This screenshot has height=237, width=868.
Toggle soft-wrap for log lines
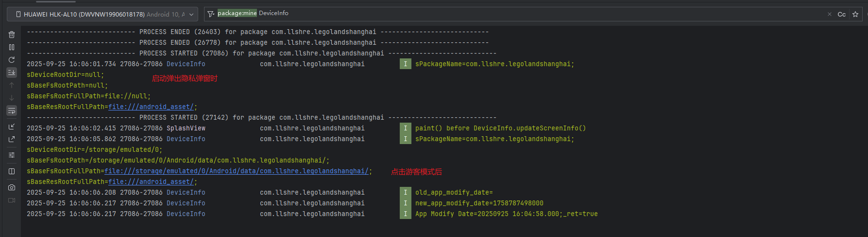pos(12,110)
